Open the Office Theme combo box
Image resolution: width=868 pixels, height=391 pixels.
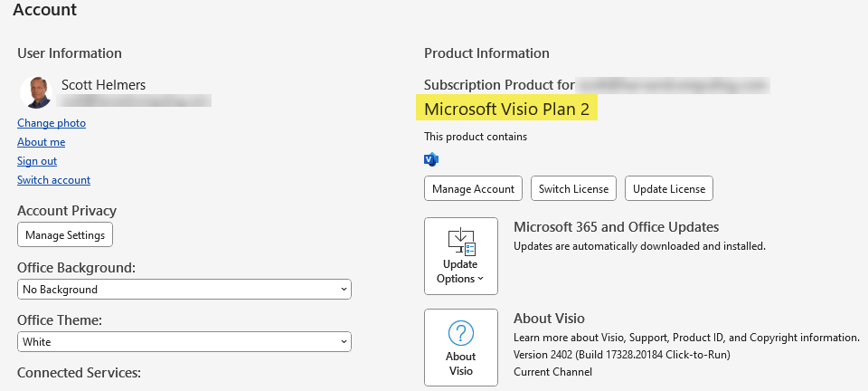point(184,342)
